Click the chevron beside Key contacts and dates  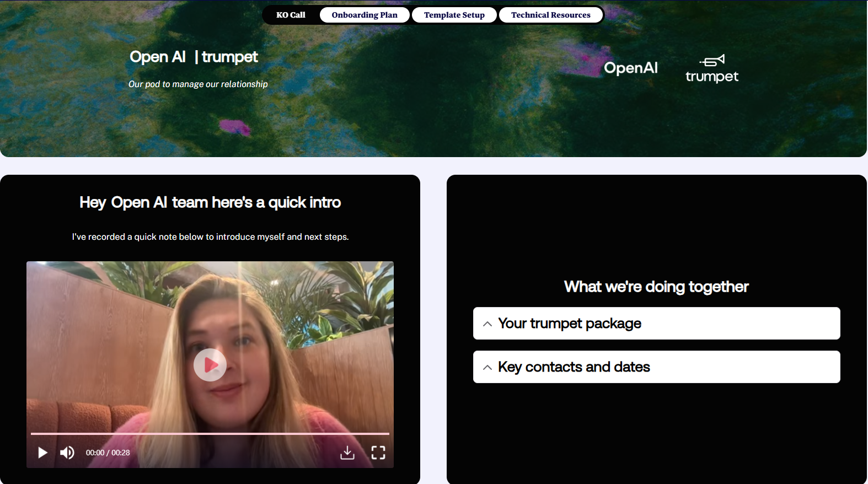487,367
